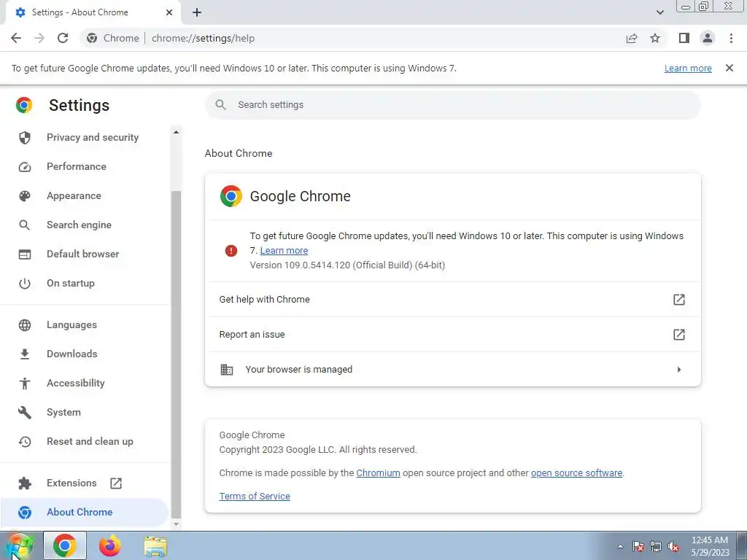Click Learn more in the top infobar

688,68
